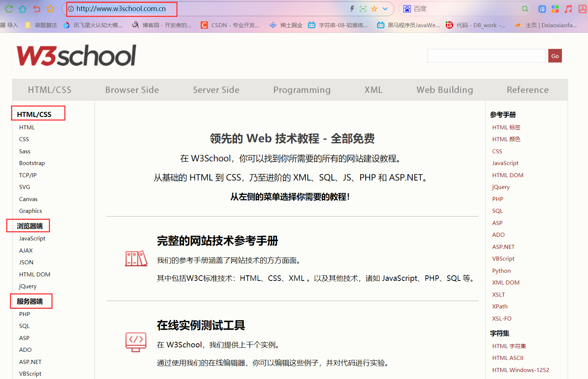
Task: Open favorites star beside the undo arrow
Action: [x=50, y=9]
